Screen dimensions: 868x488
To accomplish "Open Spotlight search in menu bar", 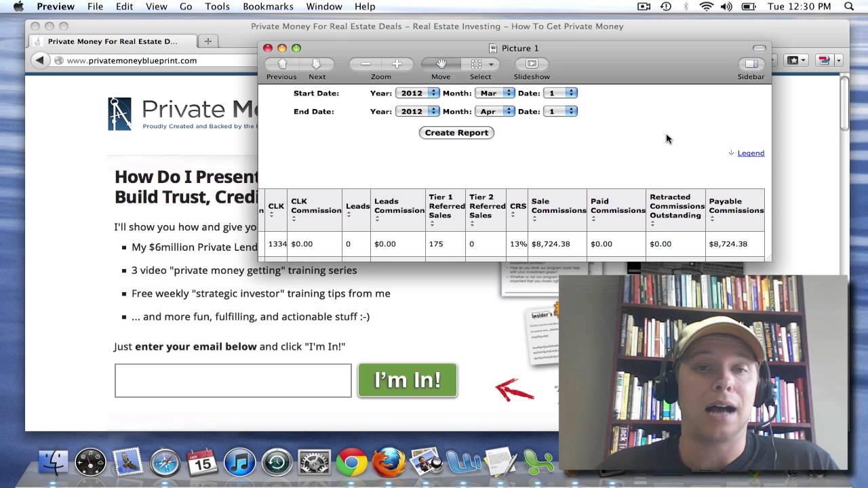I will click(x=849, y=7).
